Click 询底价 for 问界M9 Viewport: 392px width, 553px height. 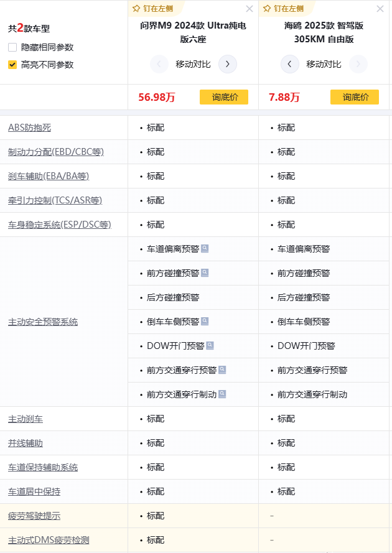tap(224, 97)
